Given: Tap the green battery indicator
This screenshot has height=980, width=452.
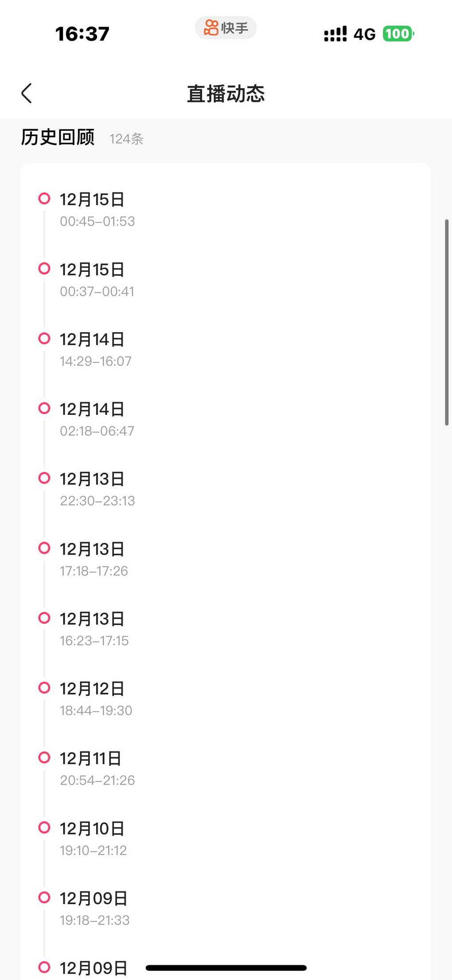Looking at the screenshot, I should point(398,34).
